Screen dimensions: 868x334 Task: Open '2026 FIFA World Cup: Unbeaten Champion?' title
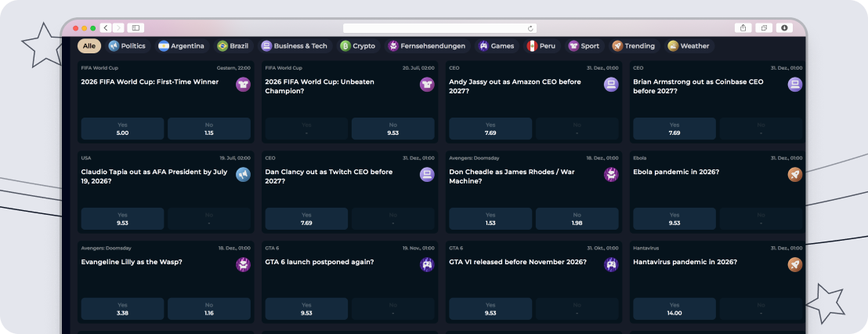(x=320, y=86)
